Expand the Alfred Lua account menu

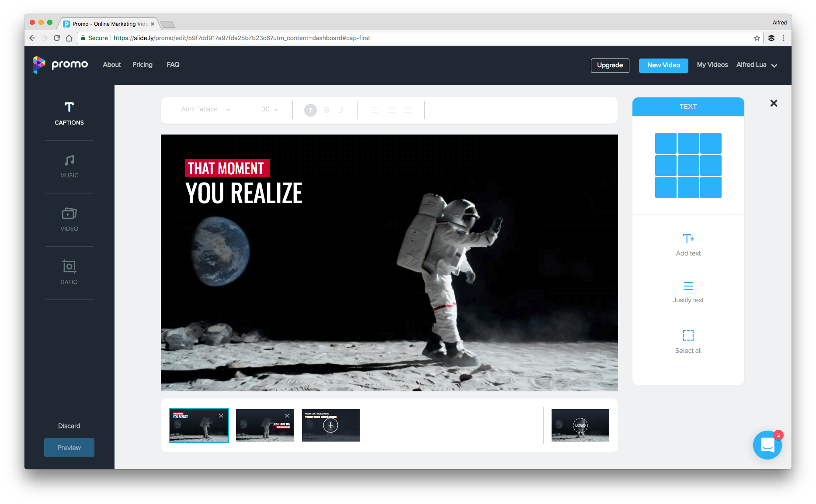click(757, 65)
